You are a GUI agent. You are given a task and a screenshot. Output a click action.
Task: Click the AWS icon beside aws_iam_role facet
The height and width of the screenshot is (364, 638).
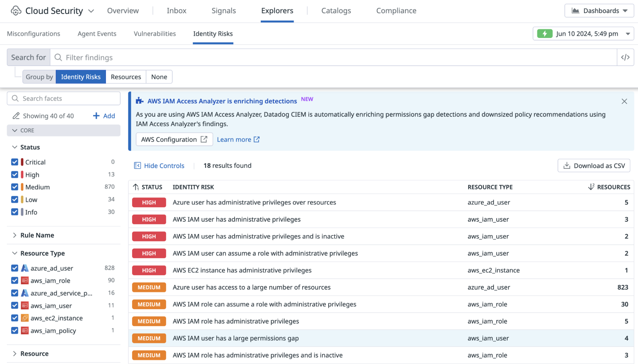click(x=25, y=280)
